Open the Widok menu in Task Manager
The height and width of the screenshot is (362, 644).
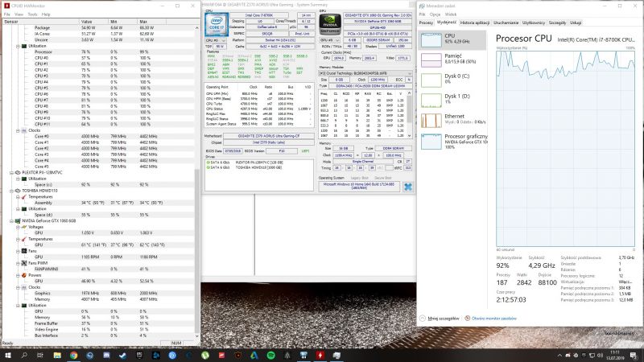point(451,14)
